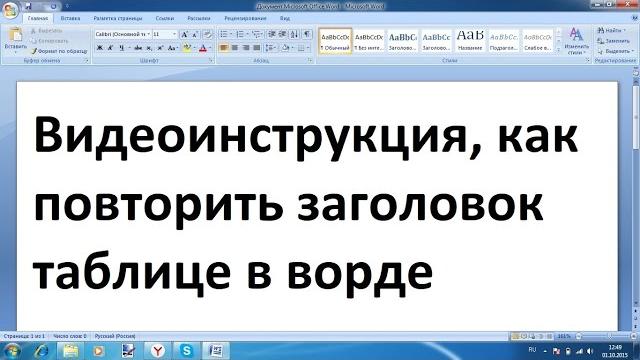Open Skype from the taskbar
This screenshot has width=640, height=360.
(186, 351)
